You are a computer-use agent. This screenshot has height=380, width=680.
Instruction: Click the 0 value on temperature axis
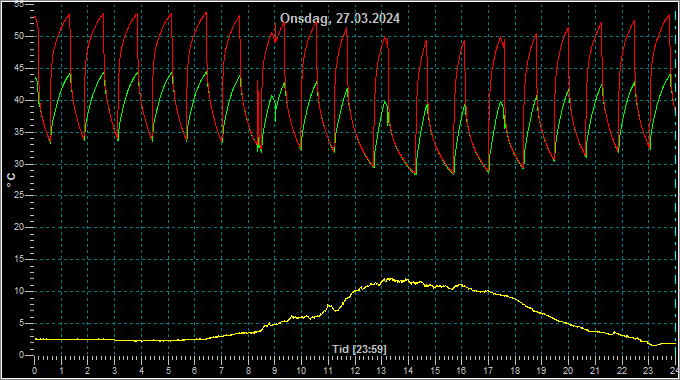pos(22,355)
